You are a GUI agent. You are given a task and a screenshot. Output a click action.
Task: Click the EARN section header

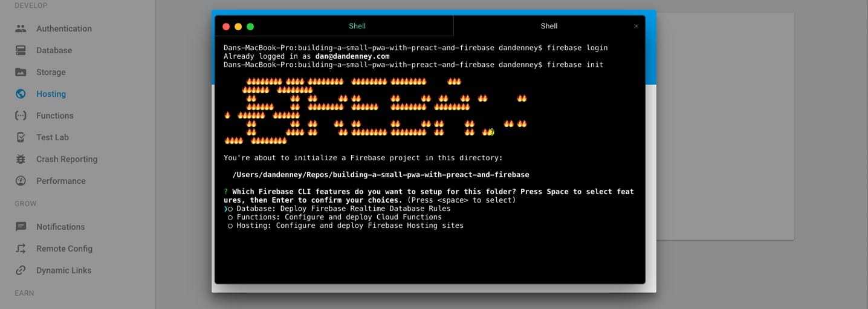pos(24,293)
